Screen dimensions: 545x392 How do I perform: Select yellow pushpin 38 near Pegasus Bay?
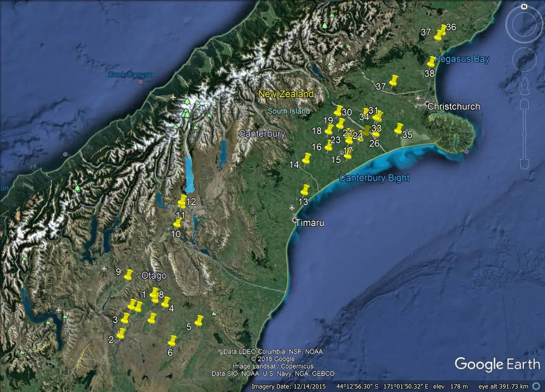click(431, 62)
